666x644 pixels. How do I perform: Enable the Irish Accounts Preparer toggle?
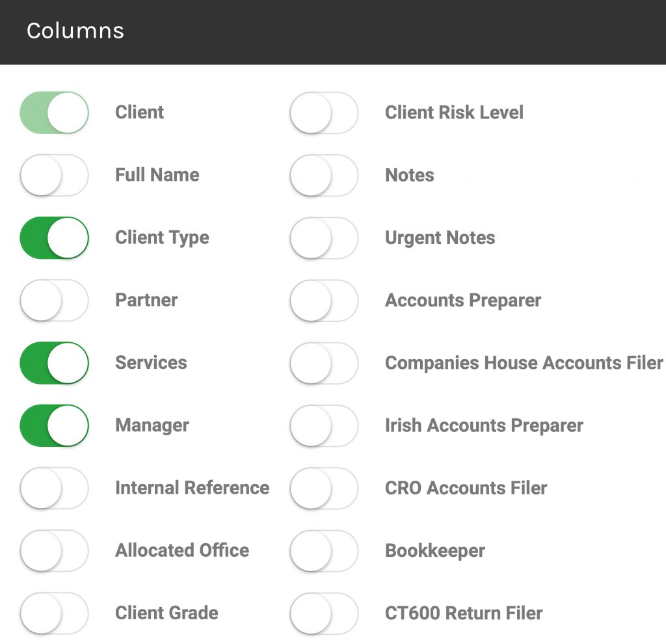click(324, 425)
